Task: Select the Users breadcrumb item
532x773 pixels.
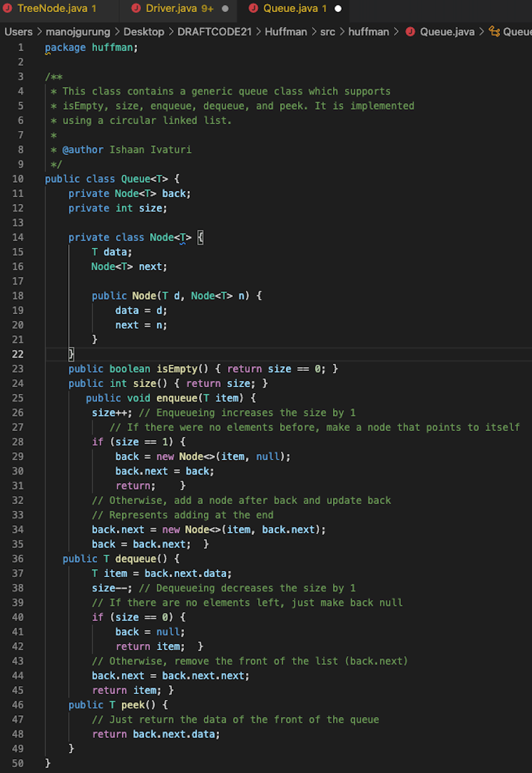Action: pos(19,31)
